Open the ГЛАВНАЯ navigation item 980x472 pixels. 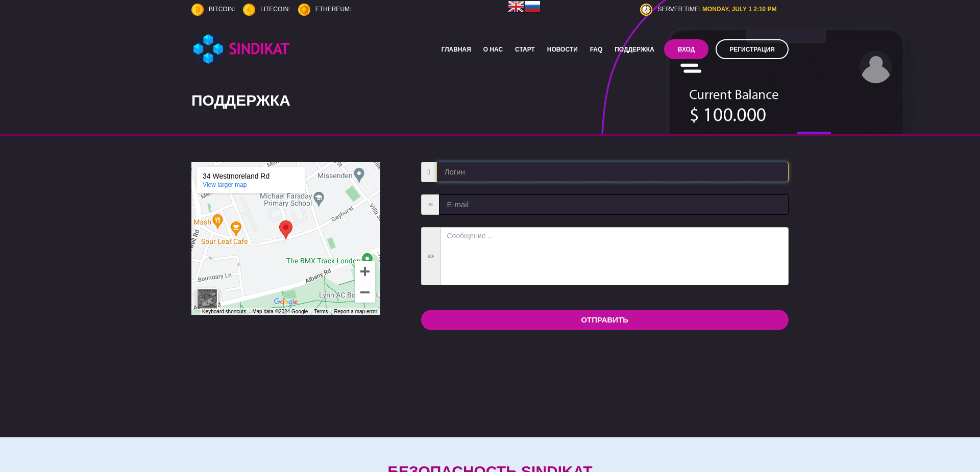click(x=456, y=49)
